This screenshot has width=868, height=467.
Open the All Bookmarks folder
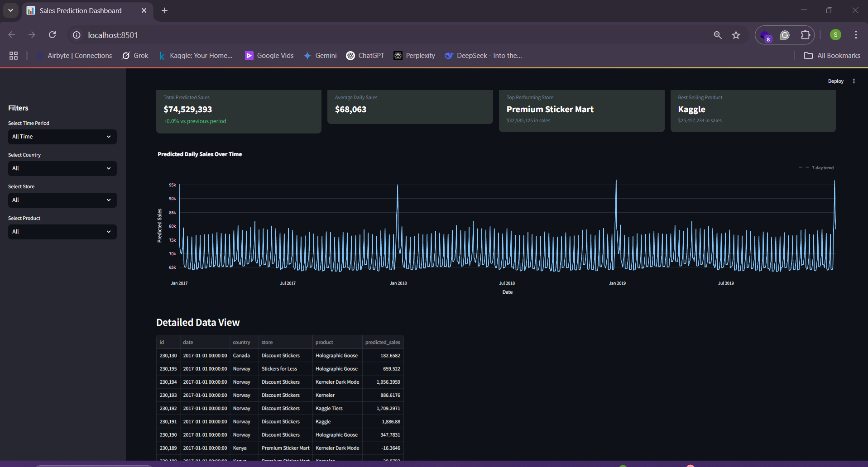tap(832, 56)
